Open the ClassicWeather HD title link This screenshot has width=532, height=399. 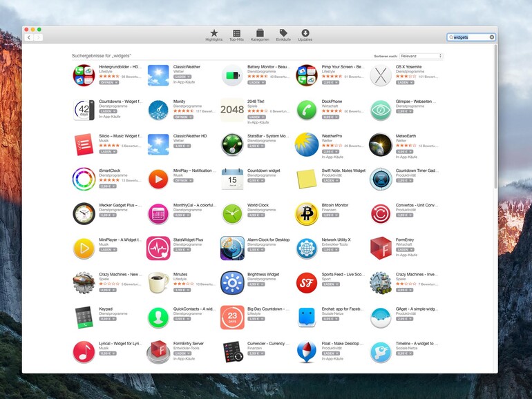coord(190,136)
